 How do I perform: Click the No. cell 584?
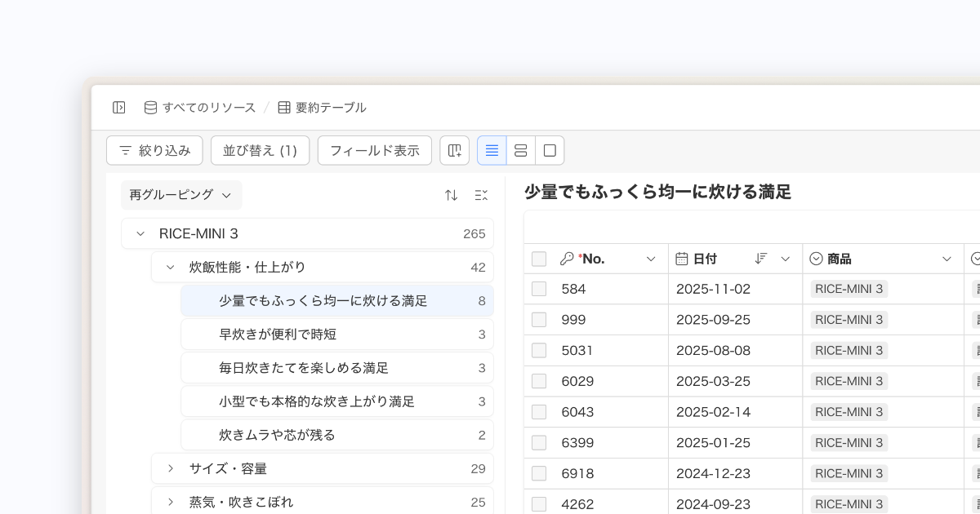pos(574,289)
